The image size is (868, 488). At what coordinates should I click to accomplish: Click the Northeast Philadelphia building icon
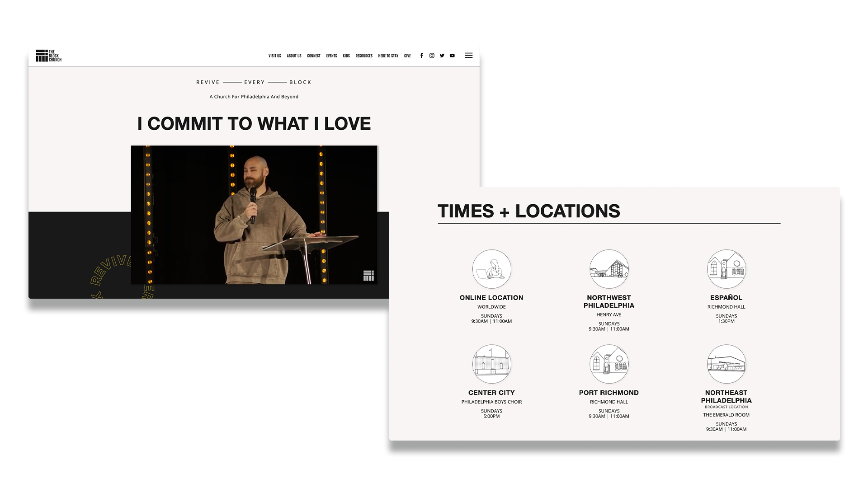coord(726,364)
